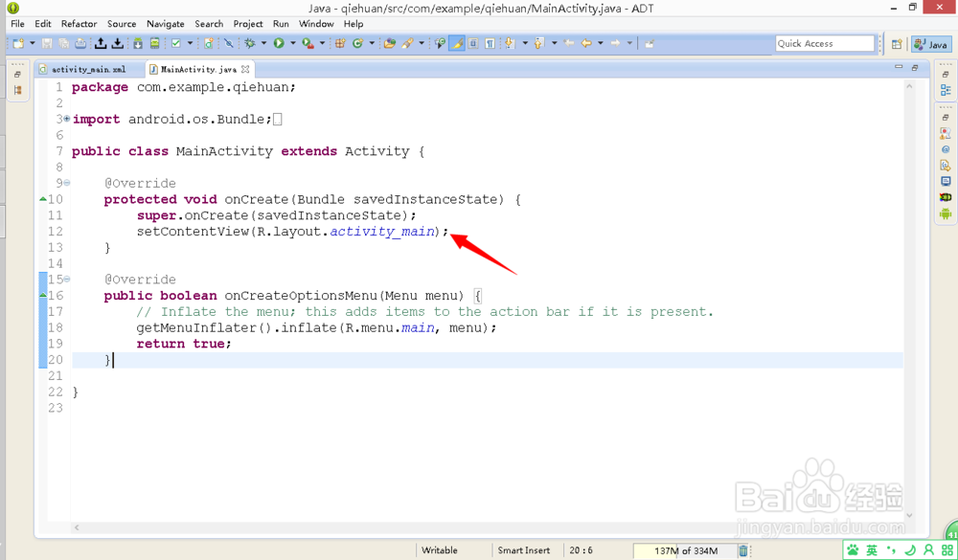This screenshot has width=958, height=560.
Task: Open the Navigate menu
Action: (x=166, y=24)
